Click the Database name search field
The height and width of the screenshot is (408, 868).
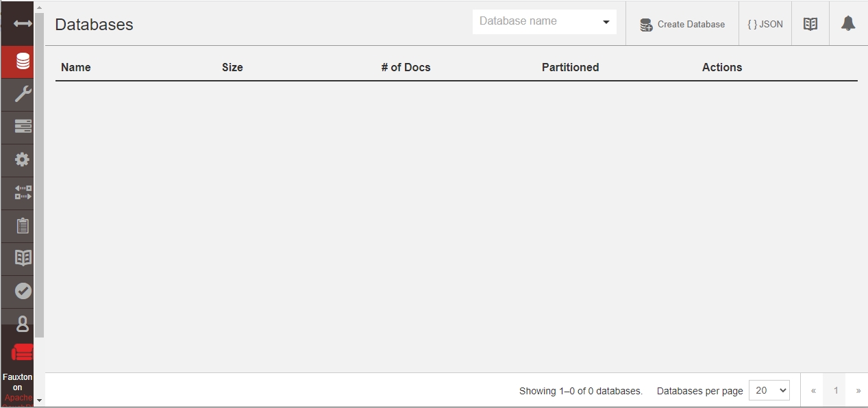pos(536,22)
